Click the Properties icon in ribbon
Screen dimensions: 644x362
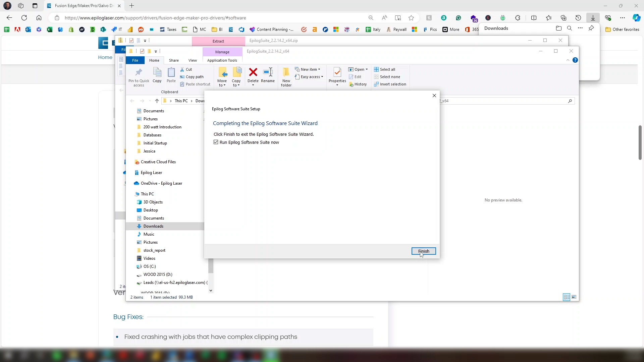pyautogui.click(x=337, y=72)
